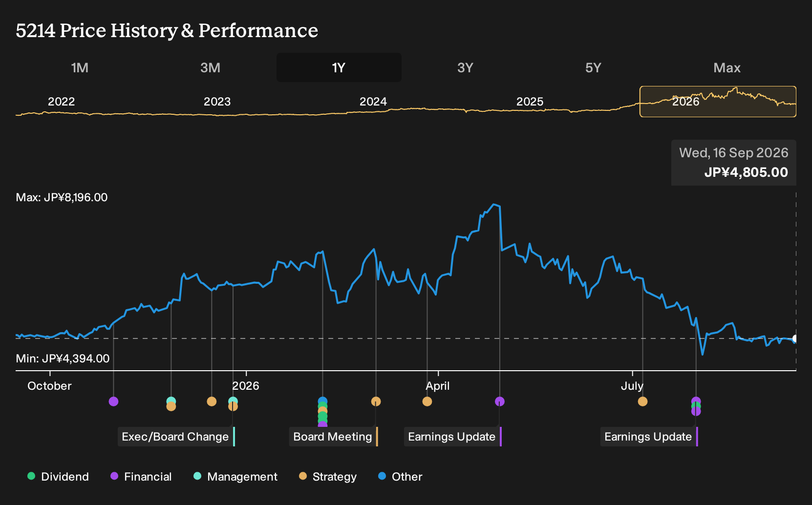
Task: Open the rightmost Earnings Update label
Action: 649,437
